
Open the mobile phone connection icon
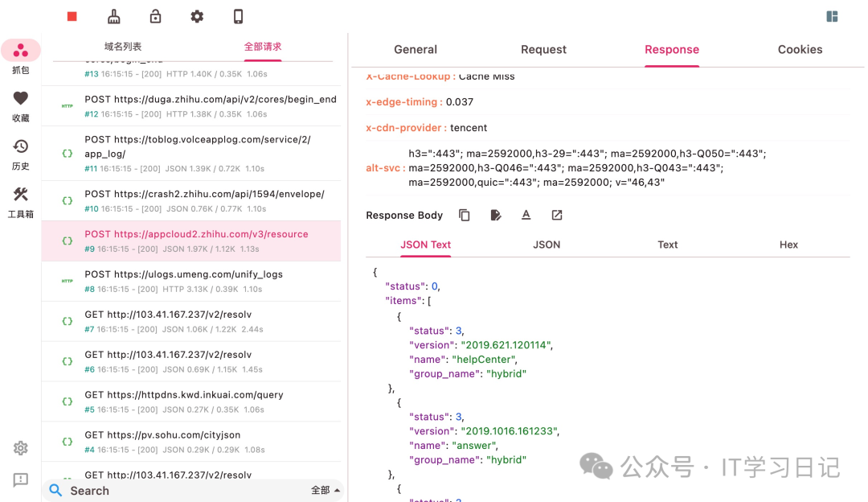(238, 17)
